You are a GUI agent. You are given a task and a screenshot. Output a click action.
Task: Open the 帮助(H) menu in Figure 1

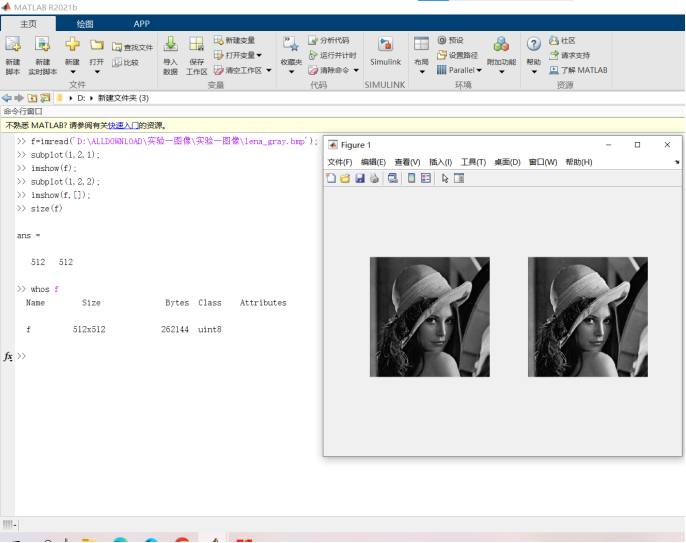pyautogui.click(x=579, y=162)
